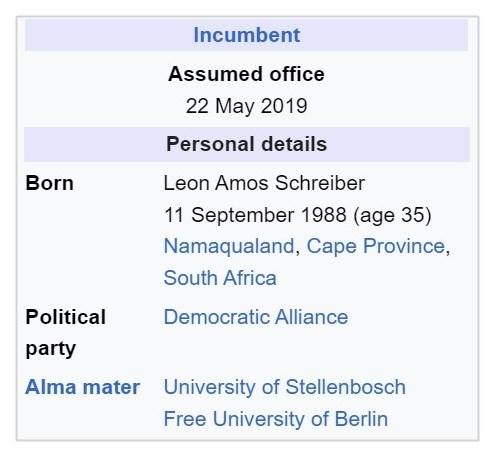Click the word party under Political
The height and width of the screenshot is (457, 495).
click(51, 349)
